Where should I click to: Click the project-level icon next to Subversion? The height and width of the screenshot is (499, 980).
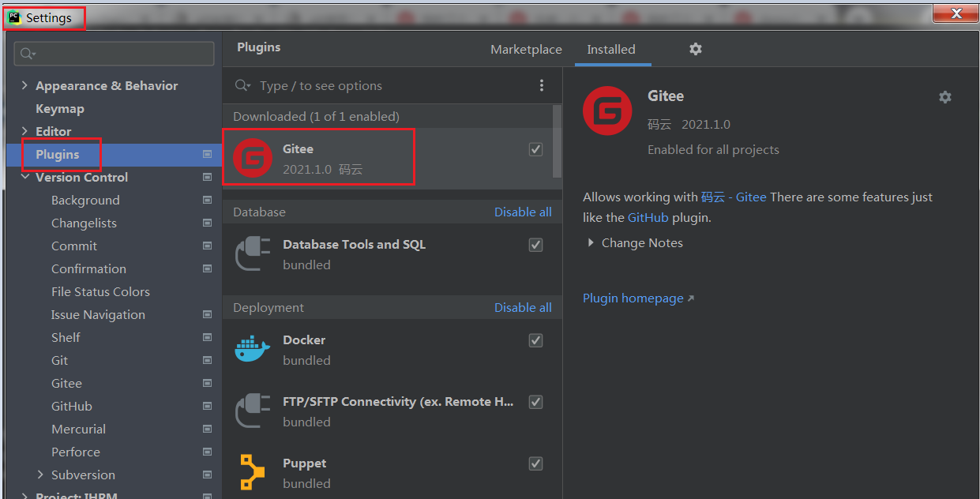click(x=207, y=475)
